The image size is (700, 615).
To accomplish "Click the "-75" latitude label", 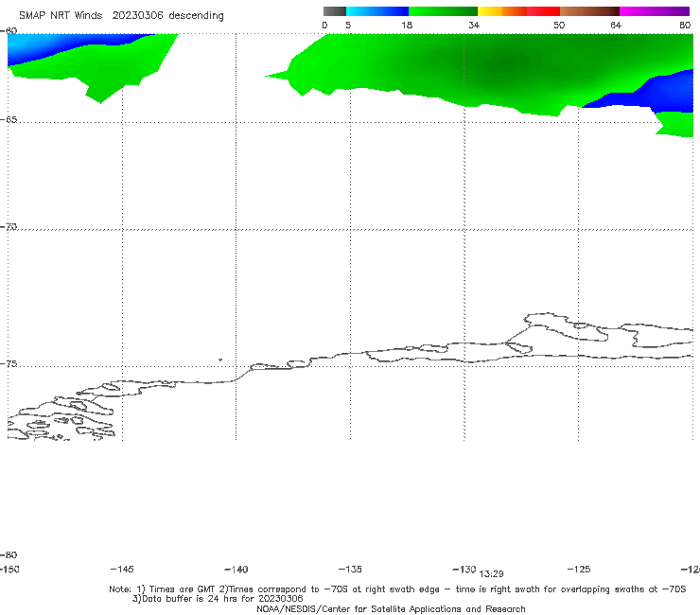I will (x=9, y=364).
